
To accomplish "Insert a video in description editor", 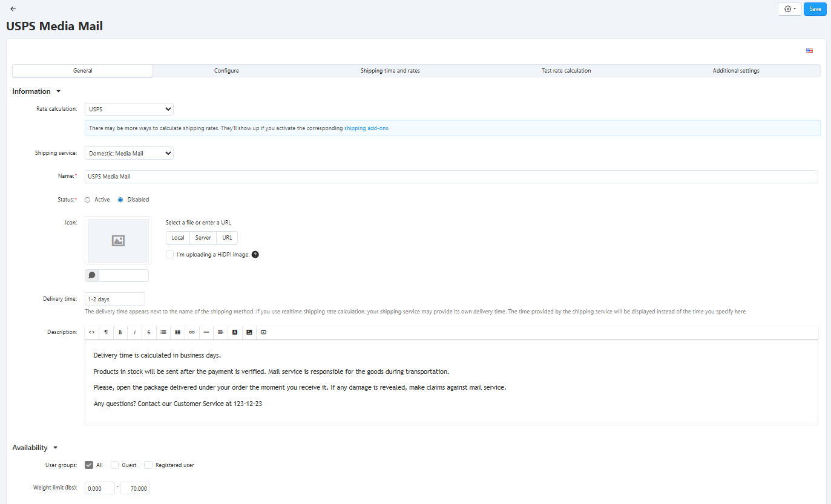I will (263, 332).
